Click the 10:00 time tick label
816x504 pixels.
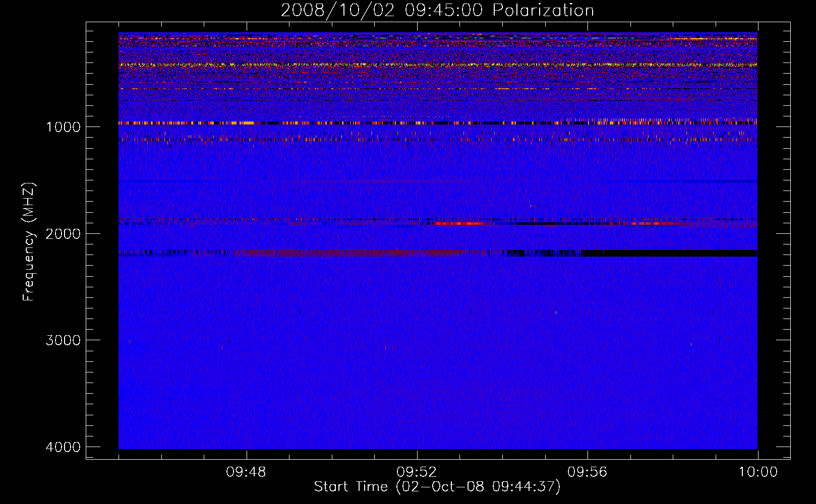(758, 472)
